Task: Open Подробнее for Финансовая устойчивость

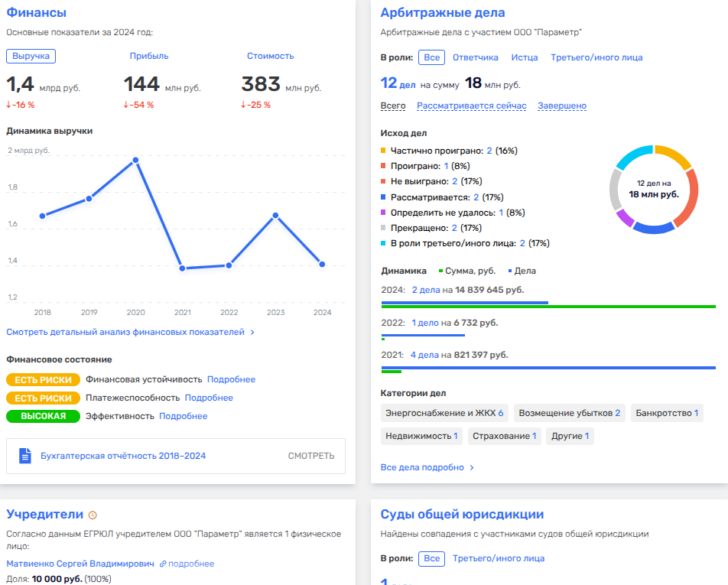Action: click(231, 379)
